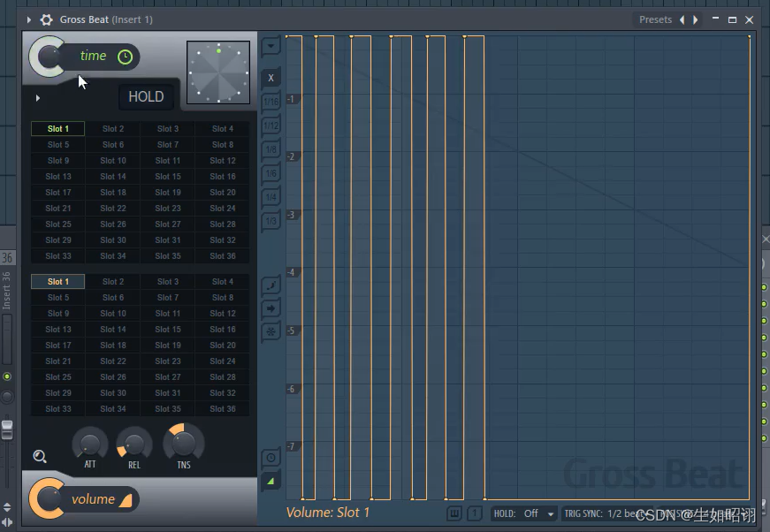The width and height of the screenshot is (770, 532).
Task: Select Slot 29 in upper time bank
Action: (x=58, y=240)
